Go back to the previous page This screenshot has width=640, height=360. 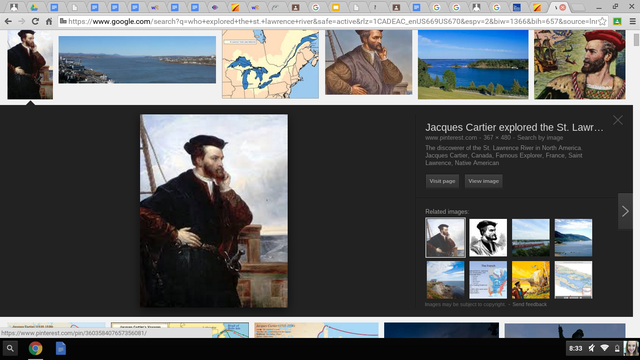(x=8, y=21)
